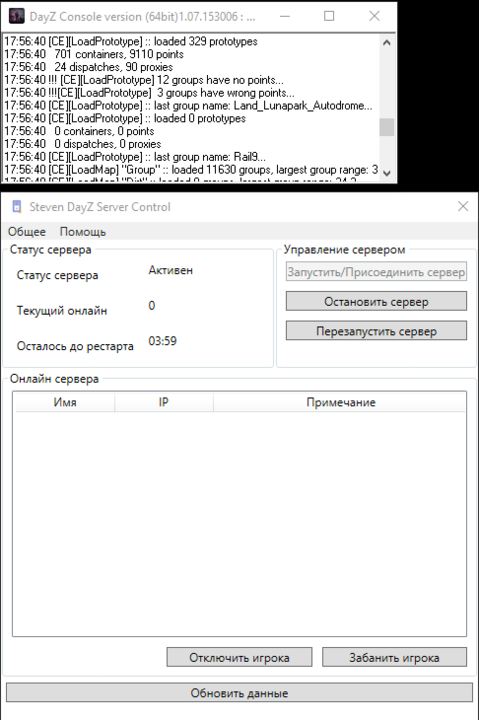The width and height of the screenshot is (479, 720).
Task: Click the DayZ Console version title text
Action: [142, 17]
